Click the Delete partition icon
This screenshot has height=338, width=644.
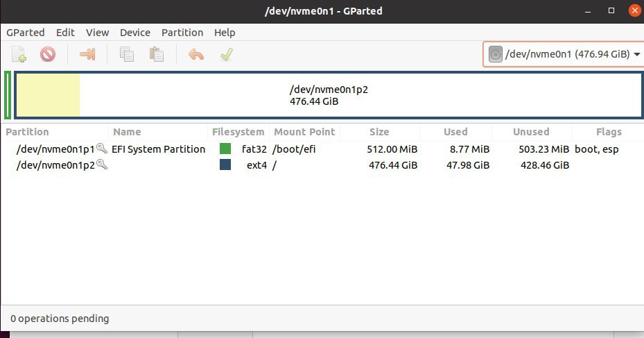pyautogui.click(x=48, y=54)
